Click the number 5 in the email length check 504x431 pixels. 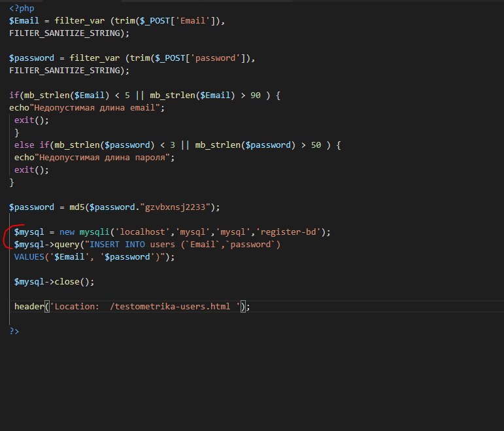[127, 95]
